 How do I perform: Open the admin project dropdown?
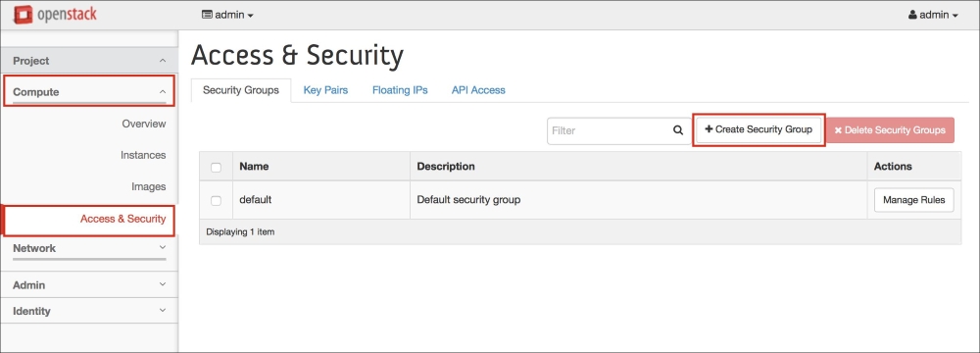click(227, 15)
